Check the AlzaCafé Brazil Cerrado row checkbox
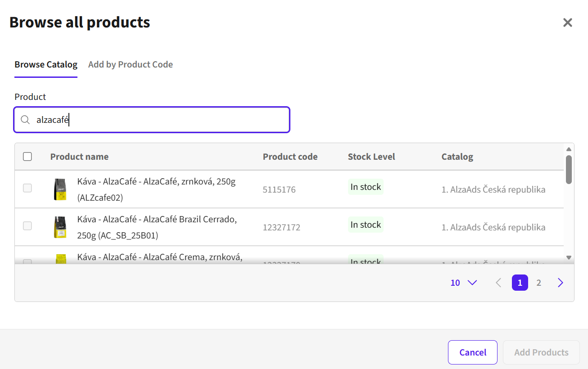The height and width of the screenshot is (369, 588). [27, 226]
